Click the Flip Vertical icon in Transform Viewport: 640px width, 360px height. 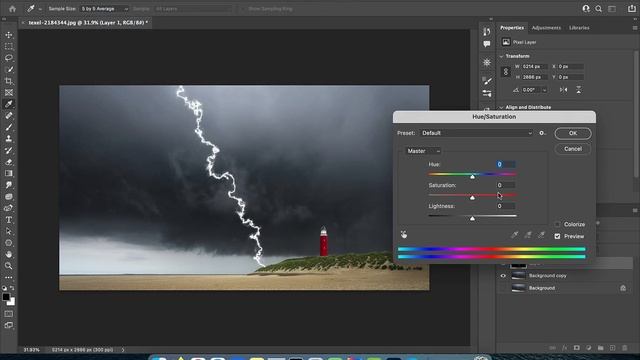tap(578, 90)
